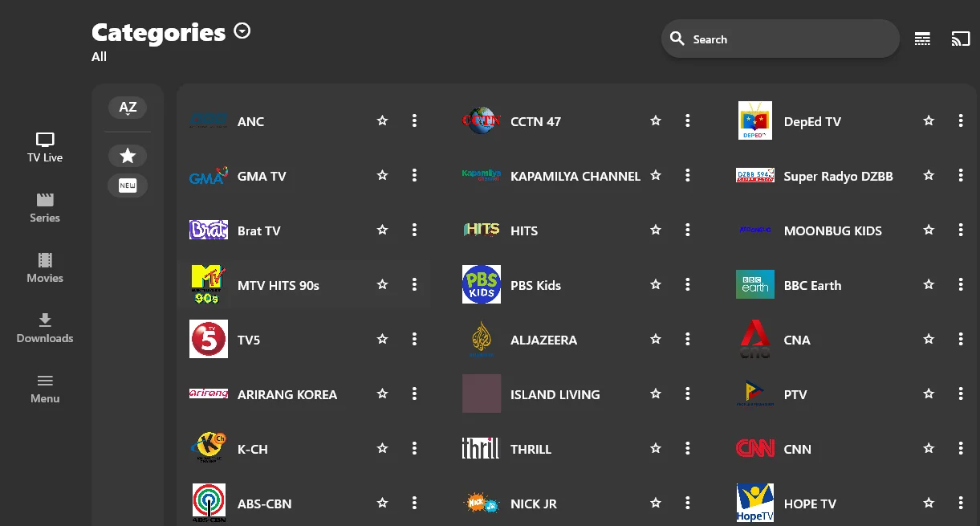Open the three-dot options for GMA TV

(414, 175)
